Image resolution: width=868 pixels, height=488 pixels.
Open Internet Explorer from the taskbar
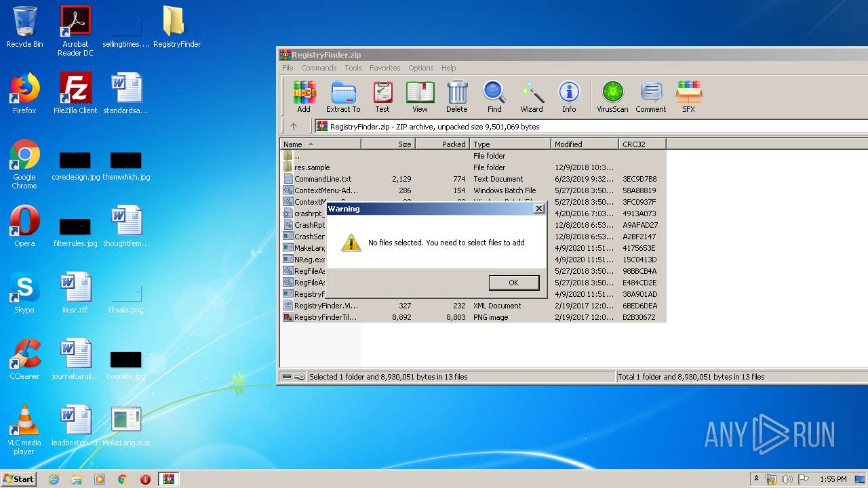(x=54, y=479)
